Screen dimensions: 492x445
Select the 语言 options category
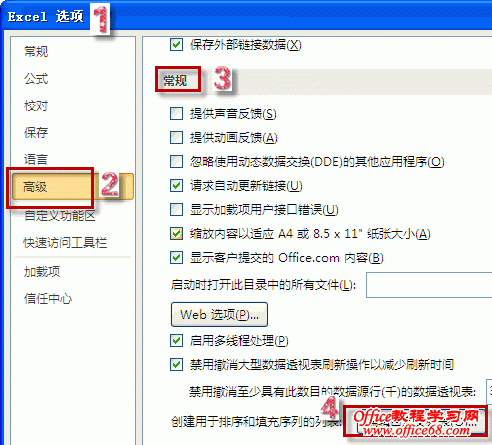[36, 159]
